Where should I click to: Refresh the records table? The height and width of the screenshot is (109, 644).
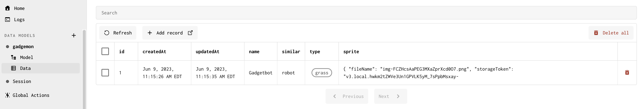pyautogui.click(x=118, y=33)
